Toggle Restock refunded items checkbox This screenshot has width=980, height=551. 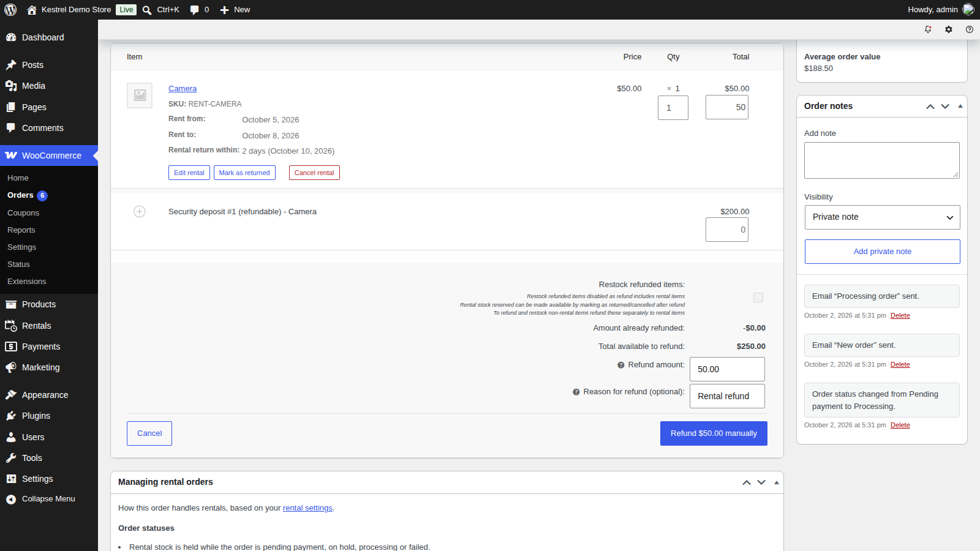pyautogui.click(x=758, y=298)
